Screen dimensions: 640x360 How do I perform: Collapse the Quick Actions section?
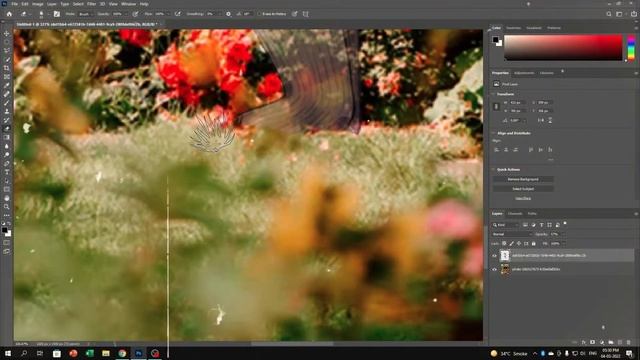coord(493,169)
